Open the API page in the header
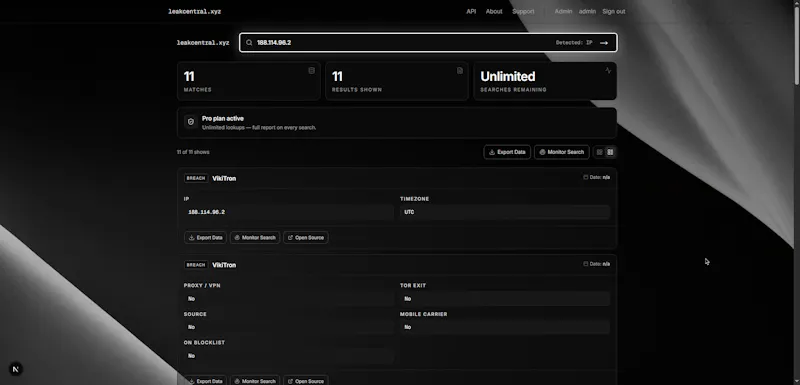This screenshot has height=385, width=800. tap(471, 11)
